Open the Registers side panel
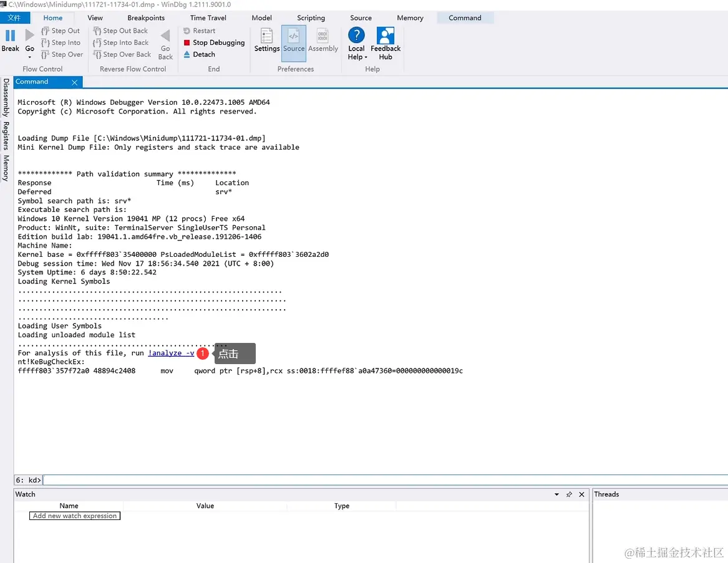The height and width of the screenshot is (563, 728). click(6, 135)
